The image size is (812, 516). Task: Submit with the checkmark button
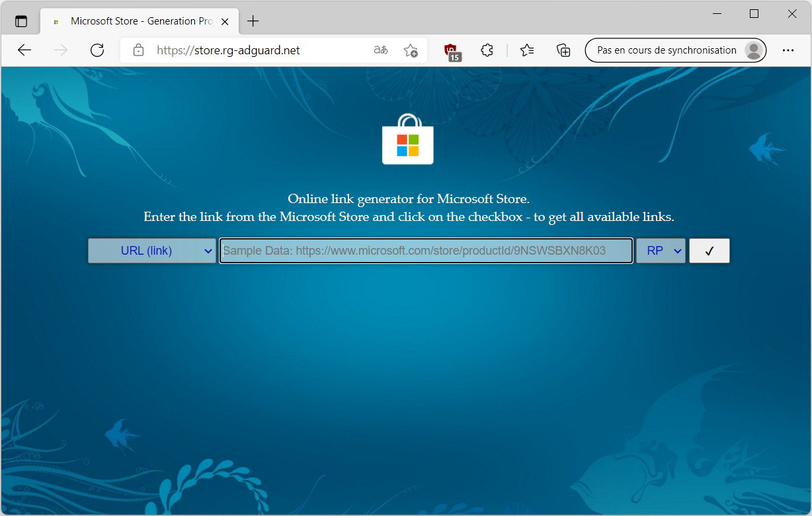point(710,251)
